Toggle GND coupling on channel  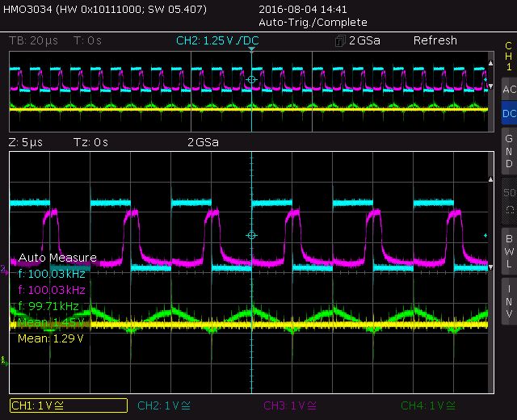(x=508, y=151)
